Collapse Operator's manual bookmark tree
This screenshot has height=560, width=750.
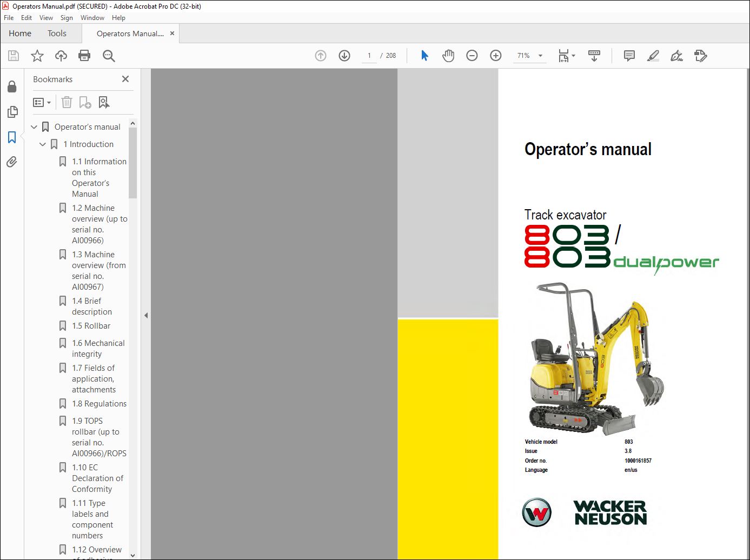pos(34,127)
